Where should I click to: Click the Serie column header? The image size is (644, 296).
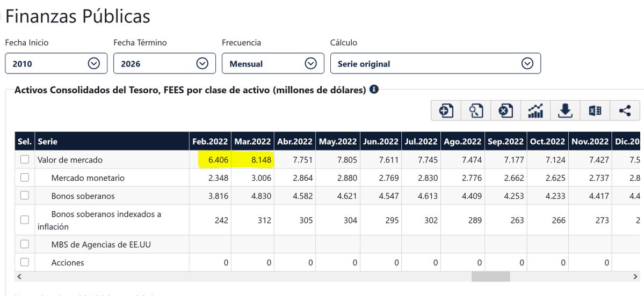coord(112,142)
